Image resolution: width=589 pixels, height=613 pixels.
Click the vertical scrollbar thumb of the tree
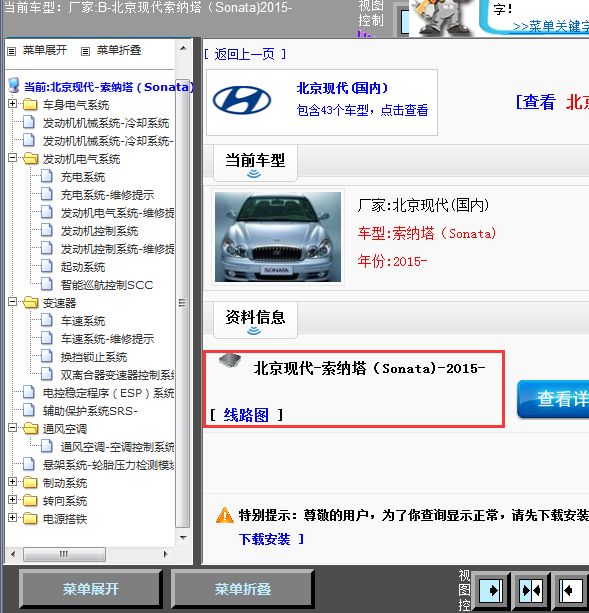(183, 303)
